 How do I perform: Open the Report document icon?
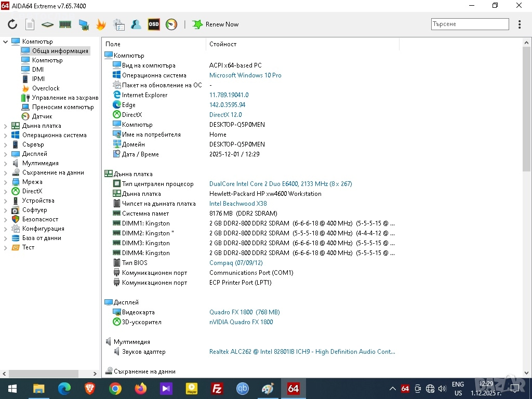[x=30, y=24]
